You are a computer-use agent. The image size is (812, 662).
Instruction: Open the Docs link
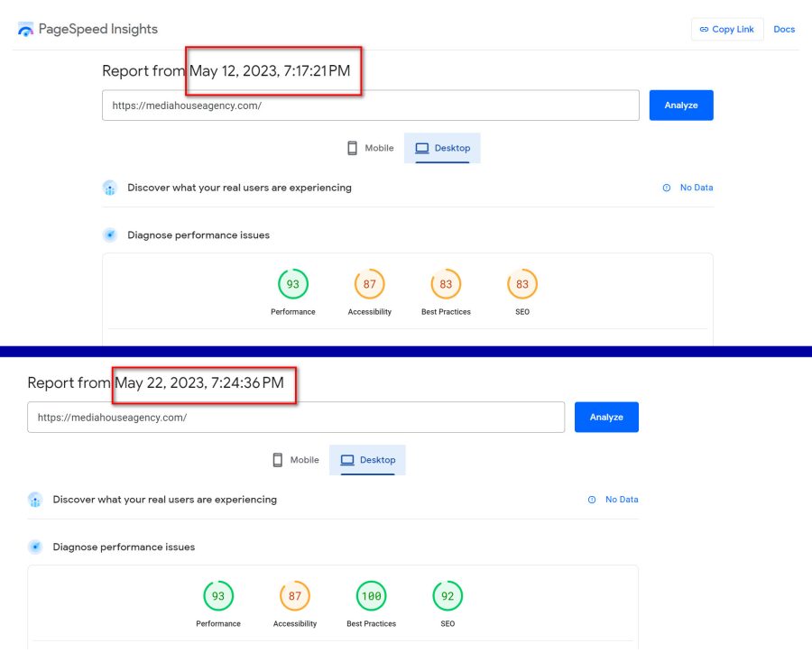point(784,30)
